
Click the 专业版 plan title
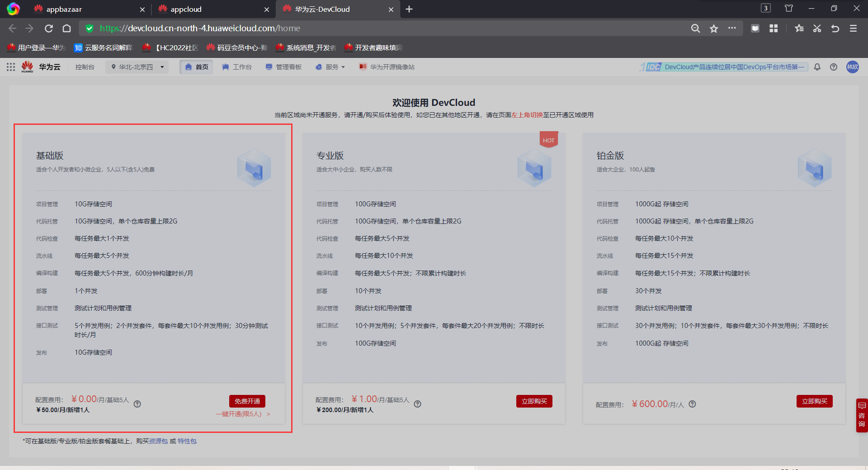pyautogui.click(x=330, y=156)
